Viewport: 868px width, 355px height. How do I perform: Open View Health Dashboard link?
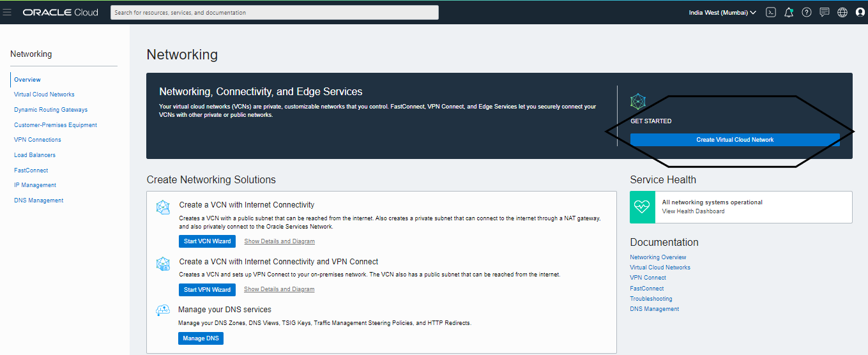point(693,211)
